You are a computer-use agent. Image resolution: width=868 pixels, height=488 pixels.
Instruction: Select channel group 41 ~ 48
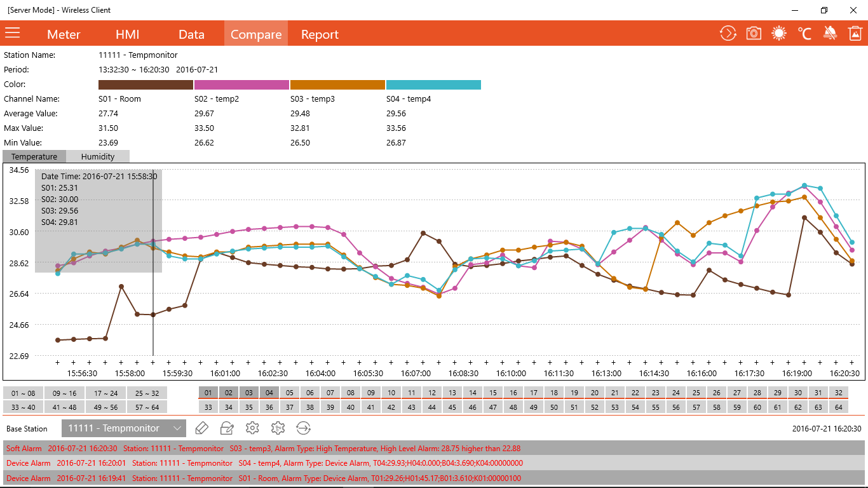tap(65, 407)
